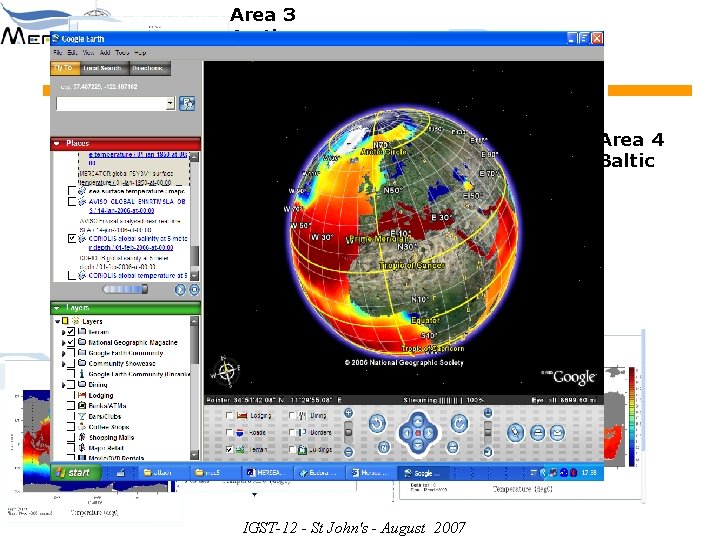Expand Google Earth Community folder

63,353
